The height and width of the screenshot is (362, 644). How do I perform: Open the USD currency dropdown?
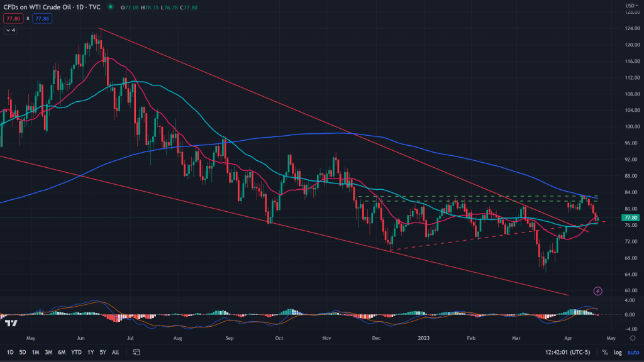(x=630, y=6)
